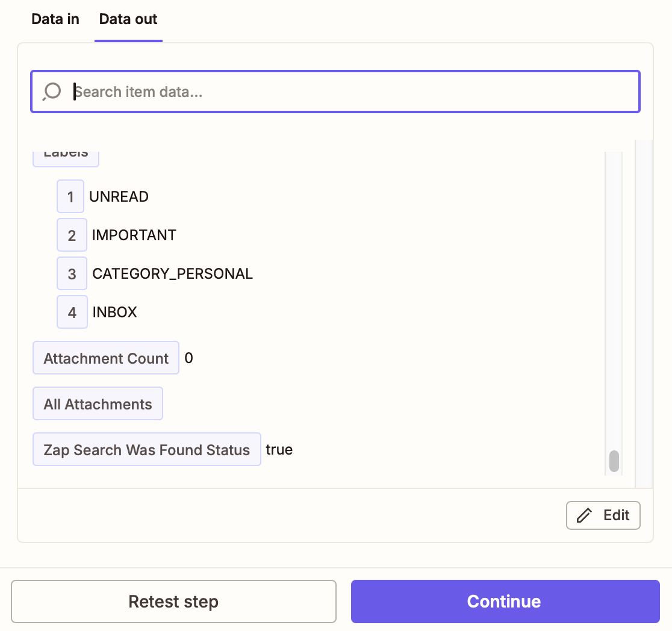Select label index 3 badge

[x=72, y=274]
